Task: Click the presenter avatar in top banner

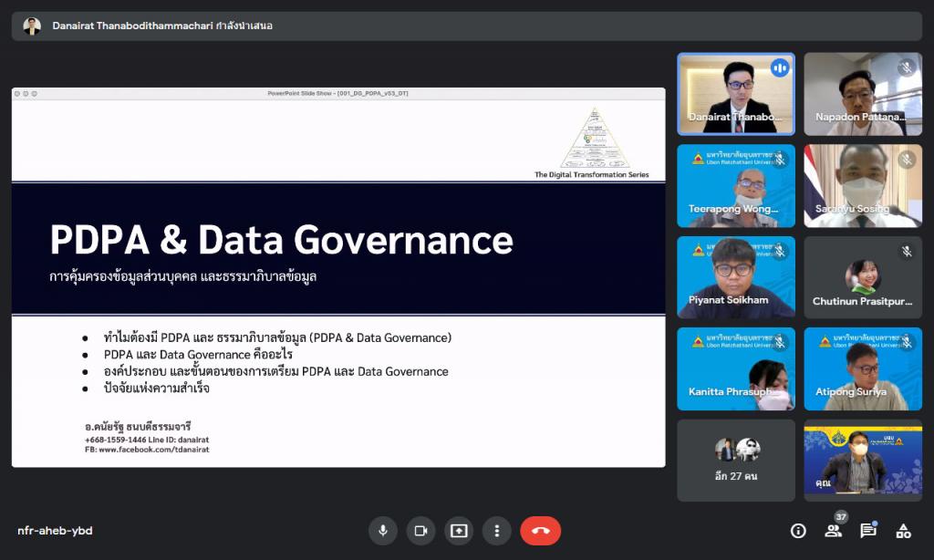Action: pyautogui.click(x=32, y=26)
